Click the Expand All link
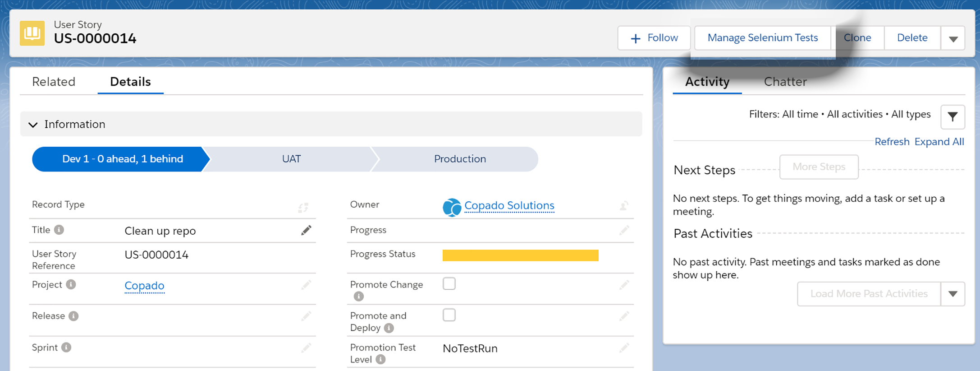980x371 pixels. [x=939, y=142]
